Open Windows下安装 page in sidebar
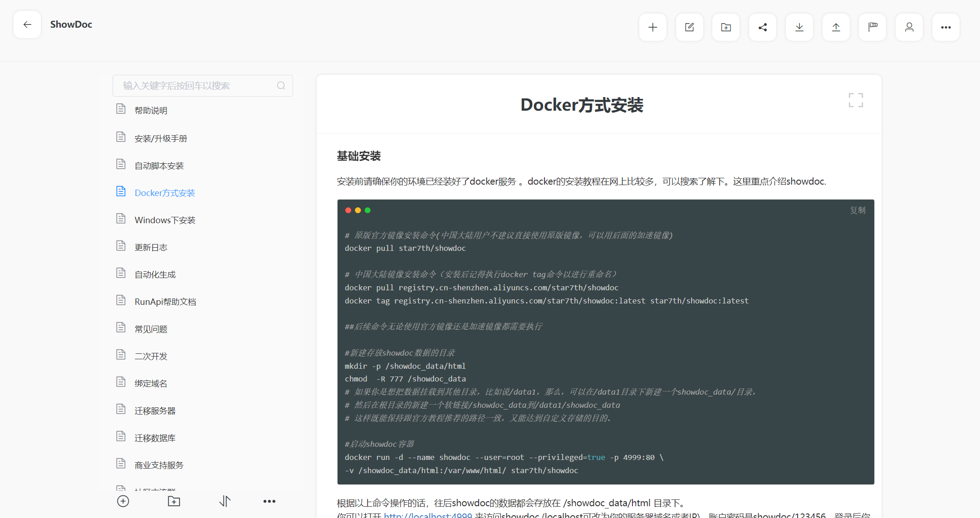This screenshot has width=980, height=518. pos(165,220)
